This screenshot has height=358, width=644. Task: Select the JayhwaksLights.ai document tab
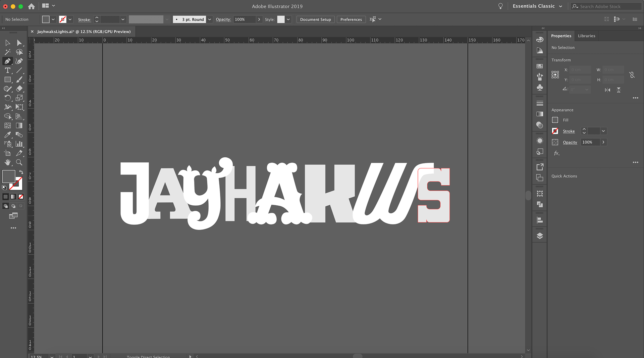(84, 32)
